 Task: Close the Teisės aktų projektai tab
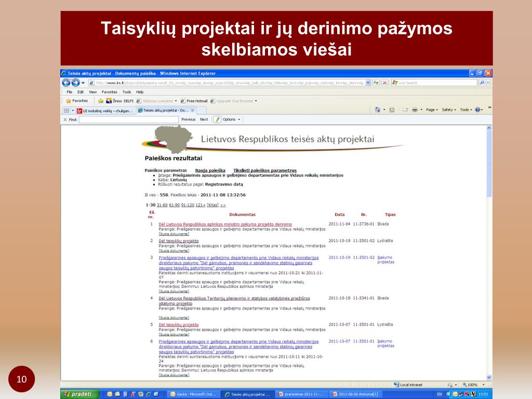pyautogui.click(x=192, y=110)
